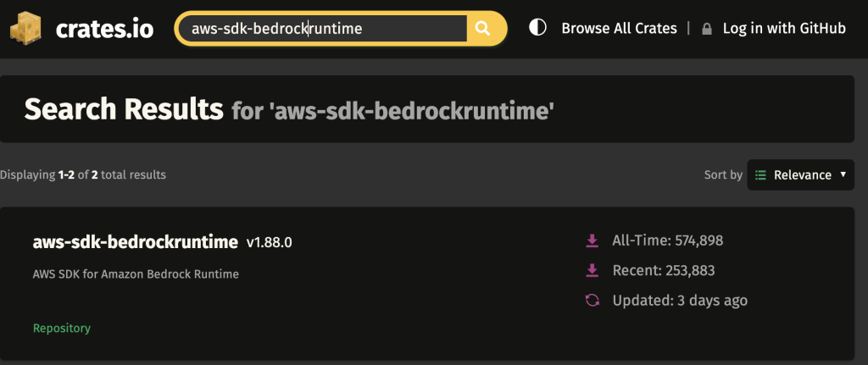868x365 pixels.
Task: Click the v1.88.0 version label
Action: coord(269,243)
